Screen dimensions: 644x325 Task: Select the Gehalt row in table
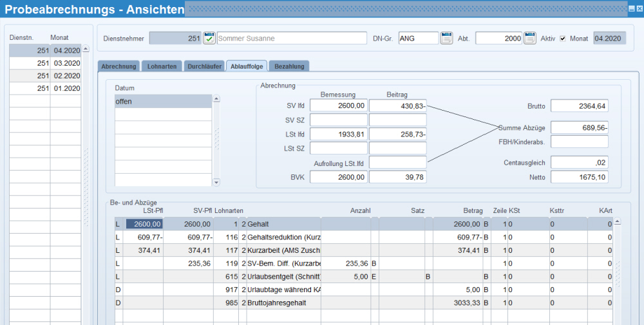(363, 224)
